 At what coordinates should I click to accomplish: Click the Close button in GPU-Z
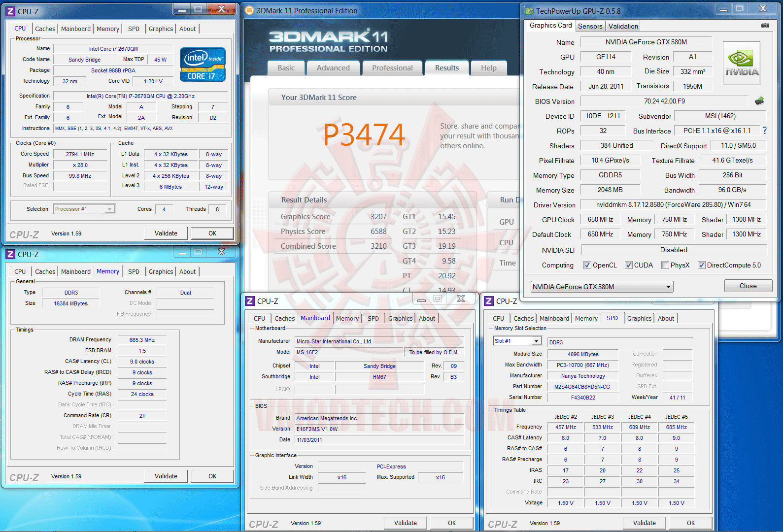coord(748,286)
